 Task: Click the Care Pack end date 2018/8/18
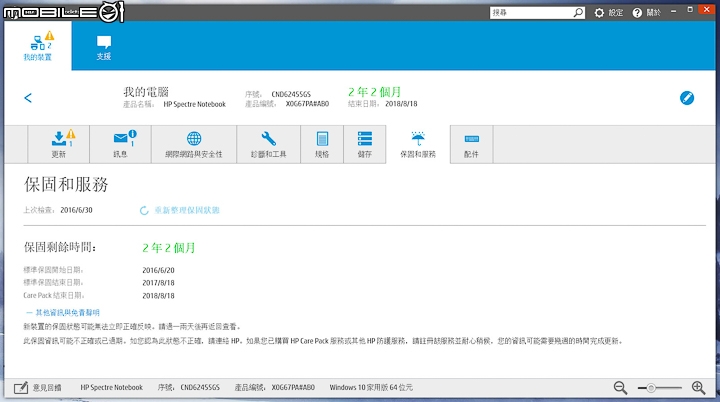coord(158,295)
